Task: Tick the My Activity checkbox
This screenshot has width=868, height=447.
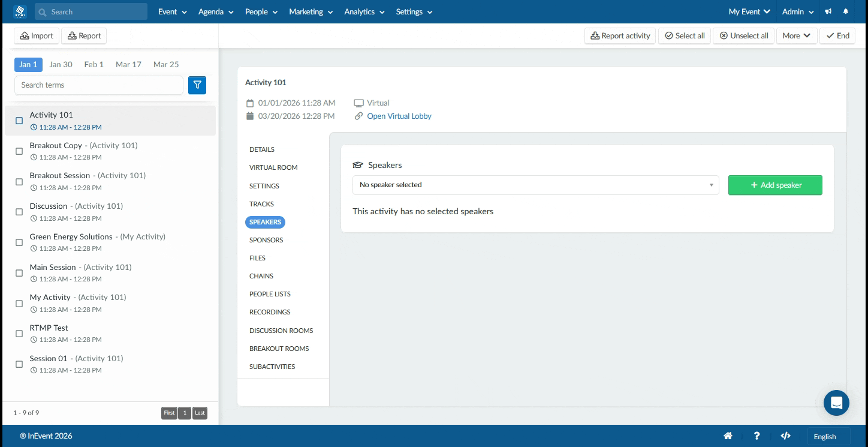Action: 19,304
